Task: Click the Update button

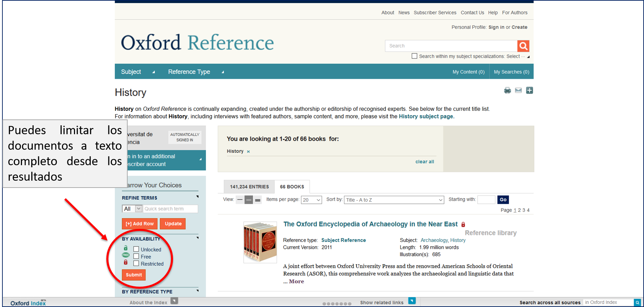Action: coord(173,224)
